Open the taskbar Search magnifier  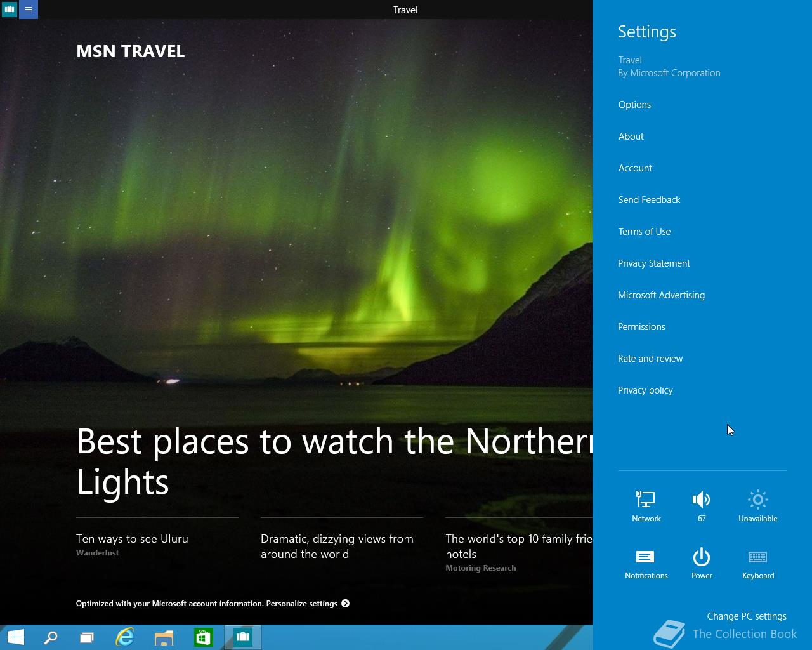click(x=51, y=637)
